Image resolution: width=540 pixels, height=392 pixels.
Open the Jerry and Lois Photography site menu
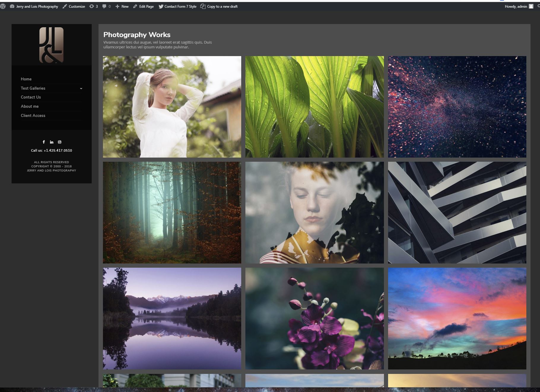(34, 6)
